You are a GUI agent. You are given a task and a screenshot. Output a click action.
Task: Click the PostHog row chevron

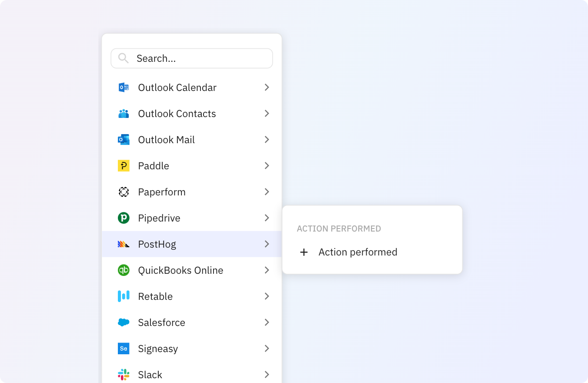(267, 244)
